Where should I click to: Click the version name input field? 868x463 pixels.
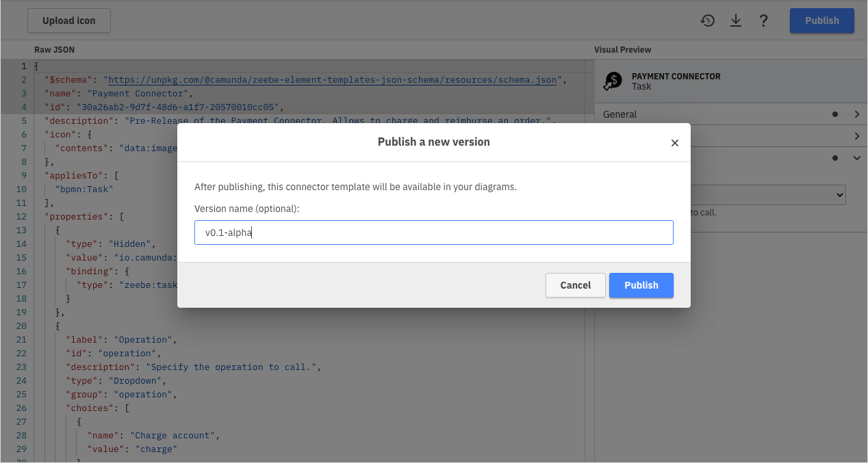click(x=433, y=233)
